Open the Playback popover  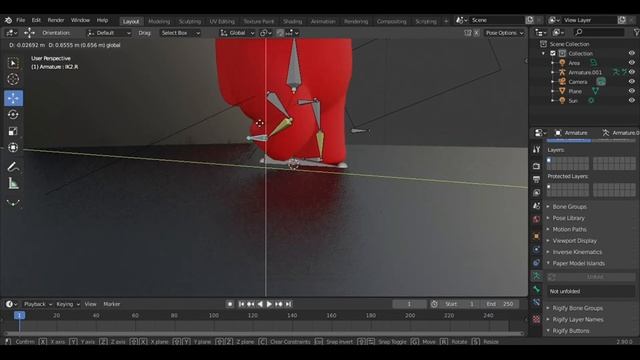[38, 304]
